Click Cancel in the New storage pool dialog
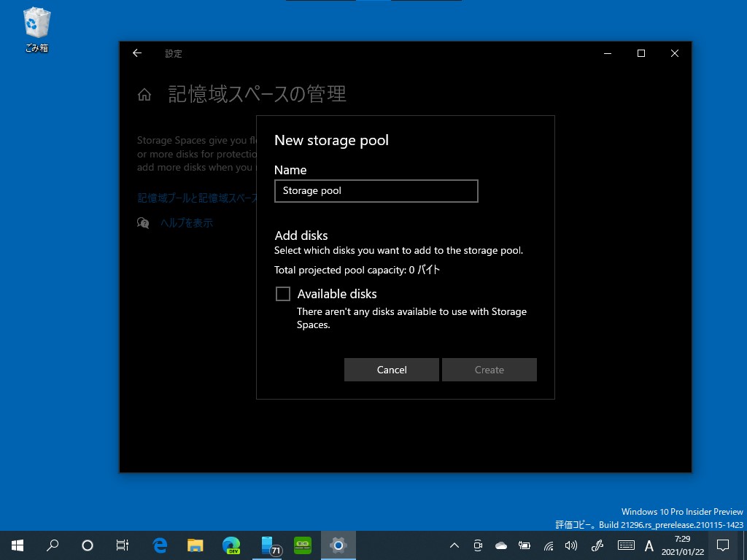The image size is (747, 560). pos(392,369)
